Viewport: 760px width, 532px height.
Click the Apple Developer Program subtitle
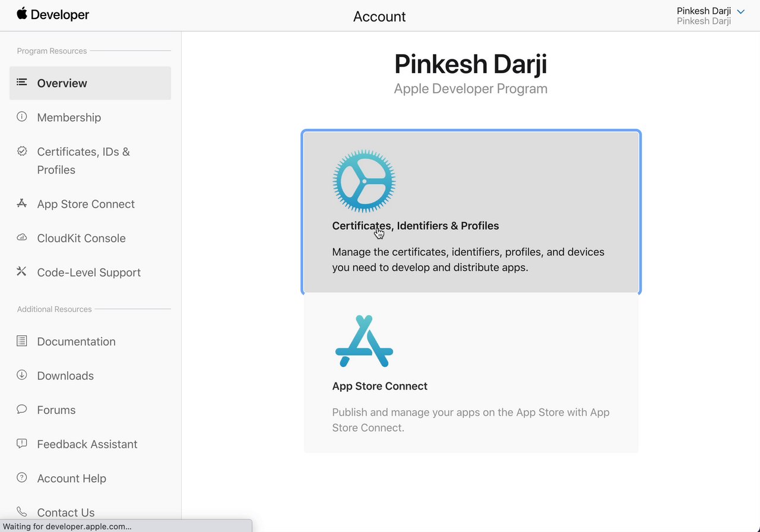[x=471, y=89]
